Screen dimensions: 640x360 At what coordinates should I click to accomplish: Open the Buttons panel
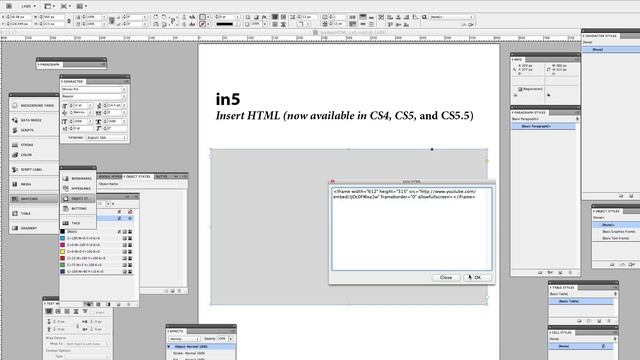pos(78,208)
